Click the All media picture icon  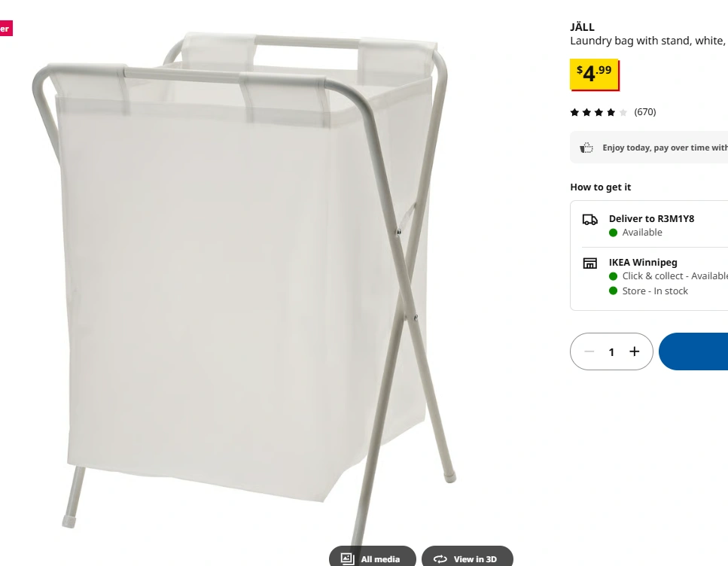point(347,558)
